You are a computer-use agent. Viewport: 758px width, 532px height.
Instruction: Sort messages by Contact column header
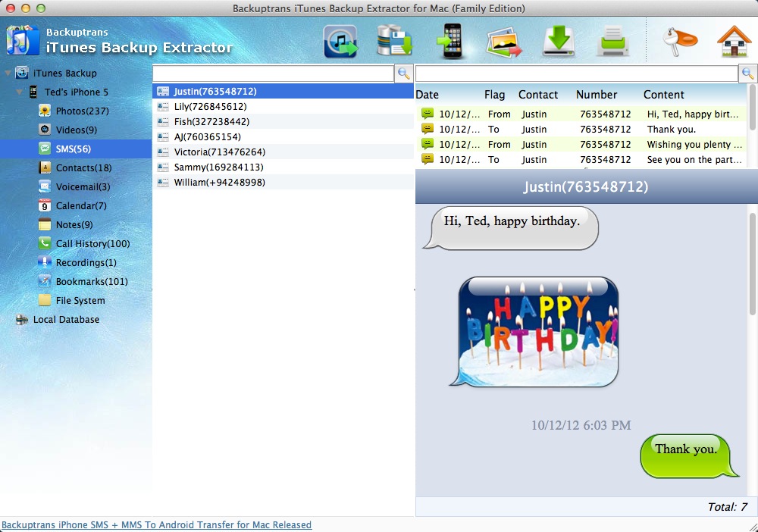[538, 95]
